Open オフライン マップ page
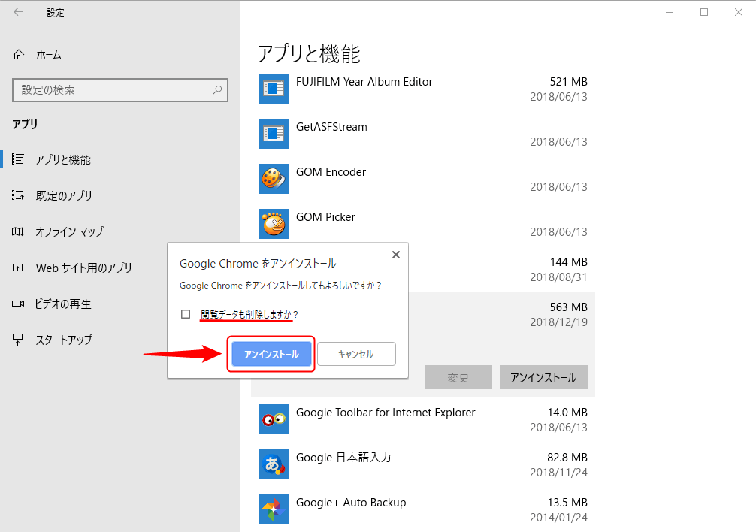Image resolution: width=756 pixels, height=532 pixels. coord(69,231)
